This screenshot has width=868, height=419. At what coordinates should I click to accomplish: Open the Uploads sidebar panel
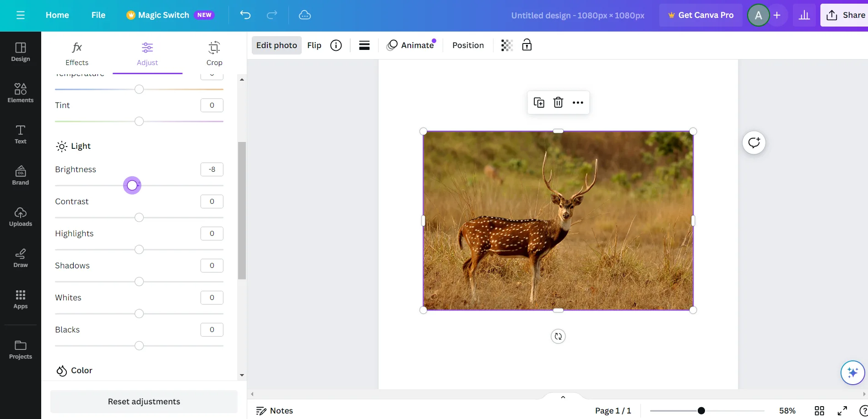[x=21, y=217]
